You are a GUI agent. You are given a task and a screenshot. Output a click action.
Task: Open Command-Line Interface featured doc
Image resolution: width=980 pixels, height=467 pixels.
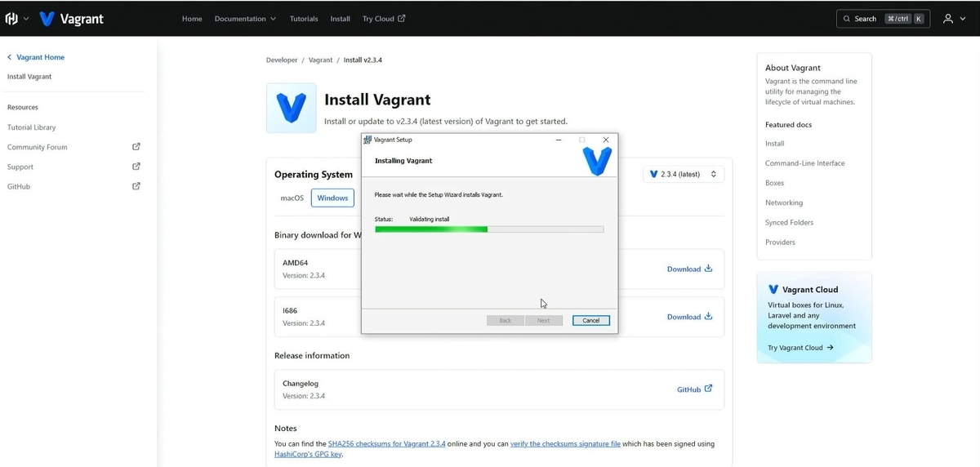click(x=805, y=163)
